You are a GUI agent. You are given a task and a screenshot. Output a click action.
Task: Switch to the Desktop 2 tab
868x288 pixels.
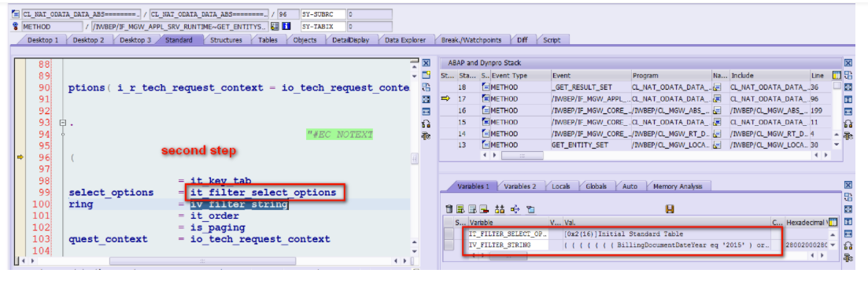(x=89, y=40)
